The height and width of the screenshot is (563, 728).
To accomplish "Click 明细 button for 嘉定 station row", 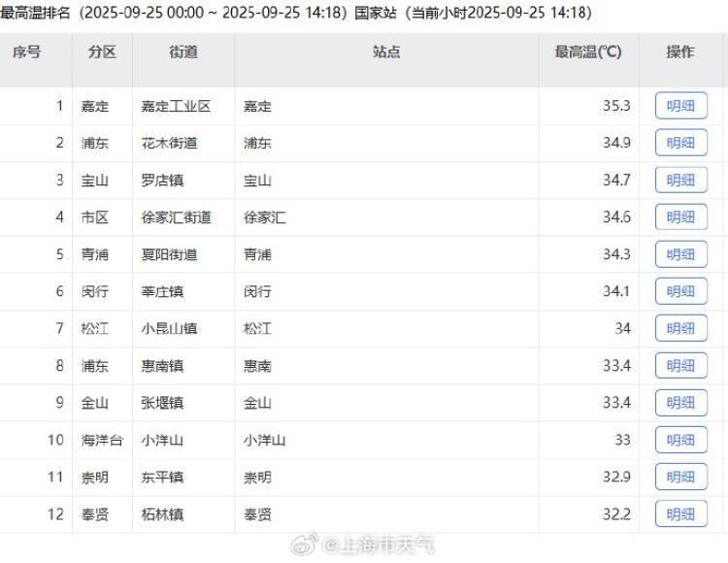I will tap(680, 106).
